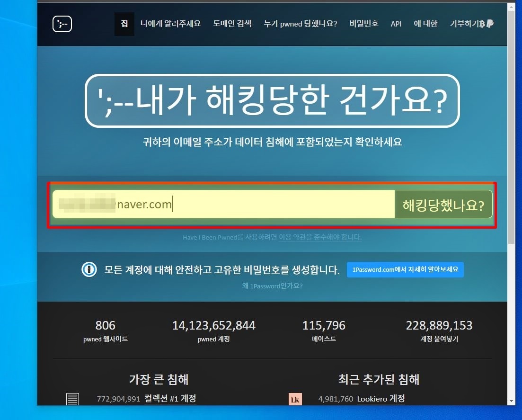
Task: Open 왜 1Password인가요? link
Action: pyautogui.click(x=272, y=286)
